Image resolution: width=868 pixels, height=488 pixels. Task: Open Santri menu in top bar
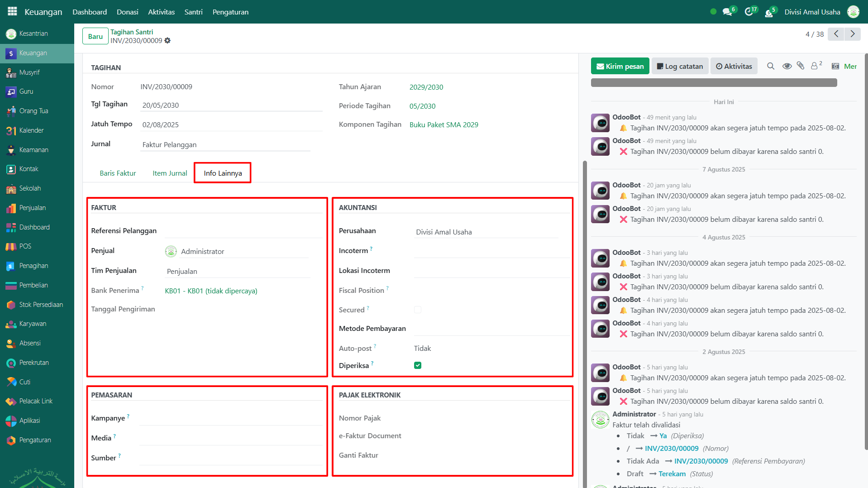tap(193, 12)
